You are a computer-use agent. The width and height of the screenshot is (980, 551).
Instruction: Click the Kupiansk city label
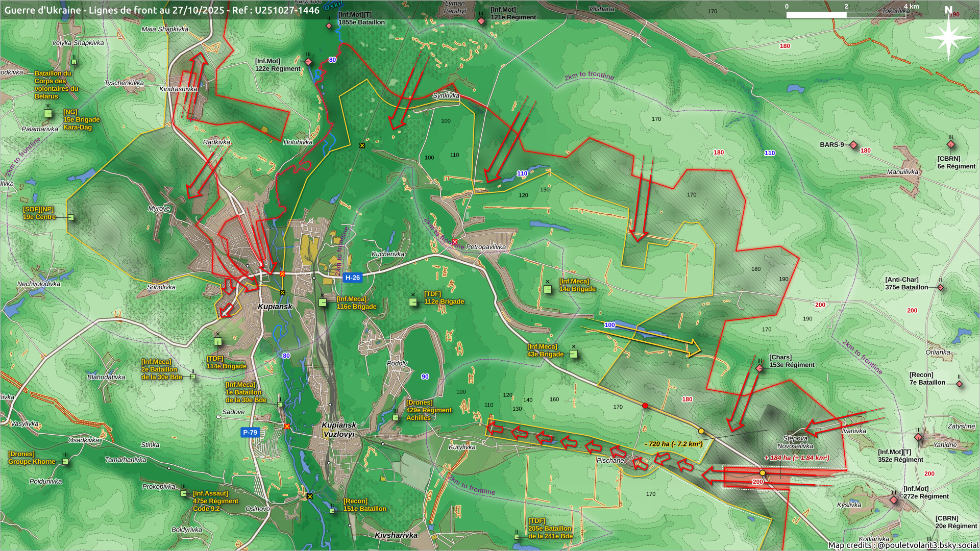[x=275, y=307]
